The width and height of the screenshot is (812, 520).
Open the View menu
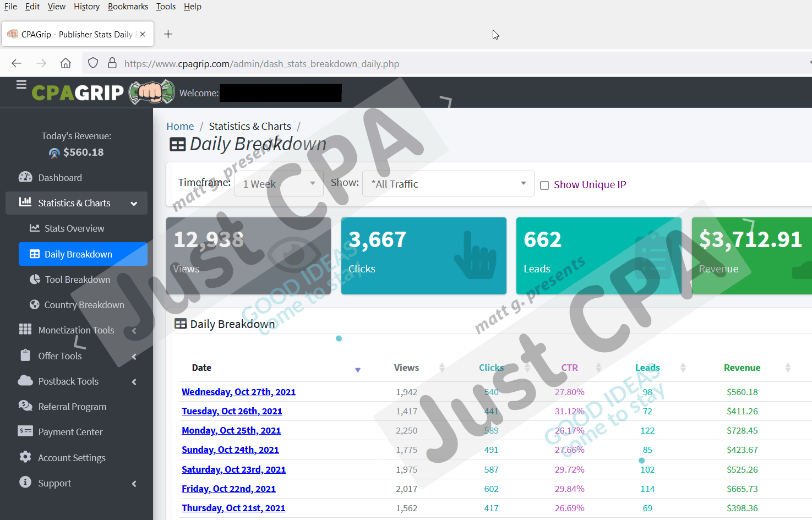pyautogui.click(x=56, y=7)
